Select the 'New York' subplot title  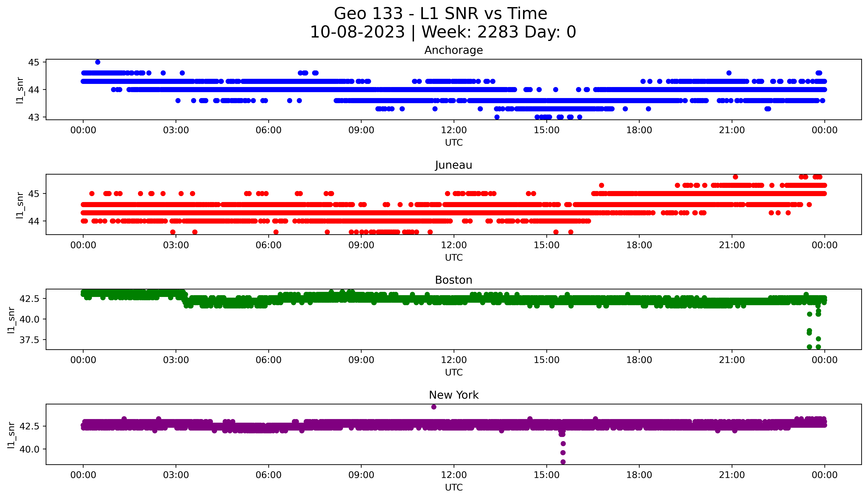click(454, 395)
